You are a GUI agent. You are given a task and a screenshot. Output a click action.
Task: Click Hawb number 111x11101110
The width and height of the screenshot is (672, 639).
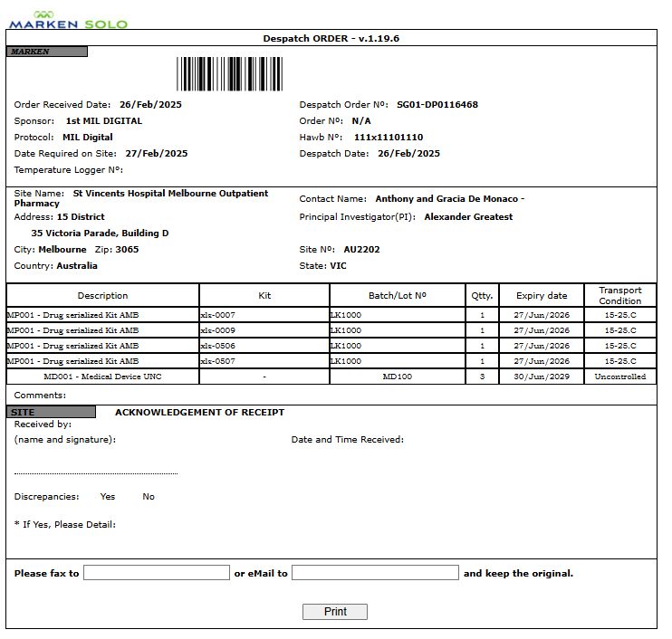click(389, 137)
